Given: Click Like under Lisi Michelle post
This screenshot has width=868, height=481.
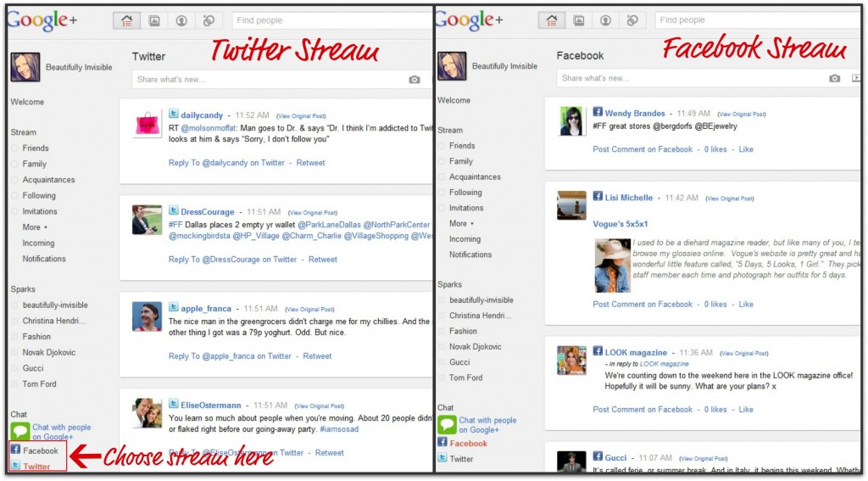Looking at the screenshot, I should [746, 305].
